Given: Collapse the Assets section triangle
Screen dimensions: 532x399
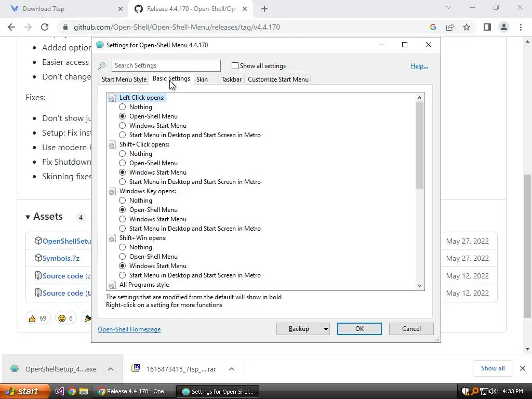Looking at the screenshot, I should (28, 217).
